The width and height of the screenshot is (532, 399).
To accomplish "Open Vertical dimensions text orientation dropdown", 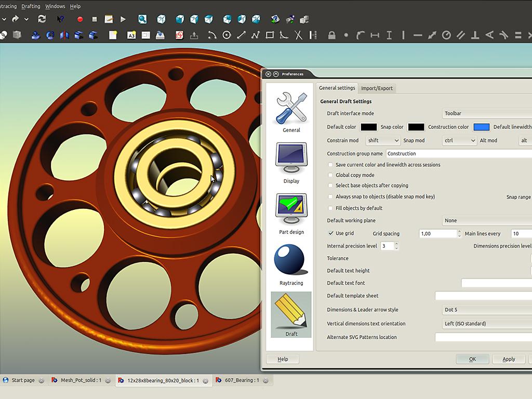I will [x=487, y=324].
